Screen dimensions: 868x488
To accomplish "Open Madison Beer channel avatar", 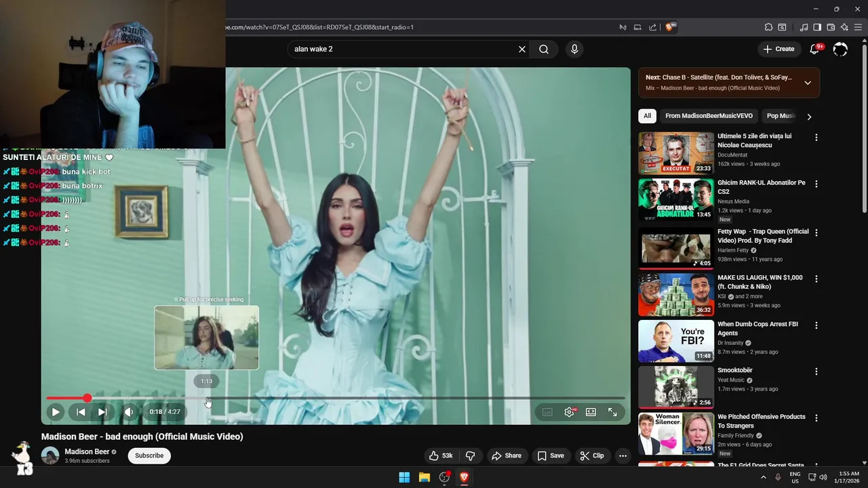I will 50,455.
